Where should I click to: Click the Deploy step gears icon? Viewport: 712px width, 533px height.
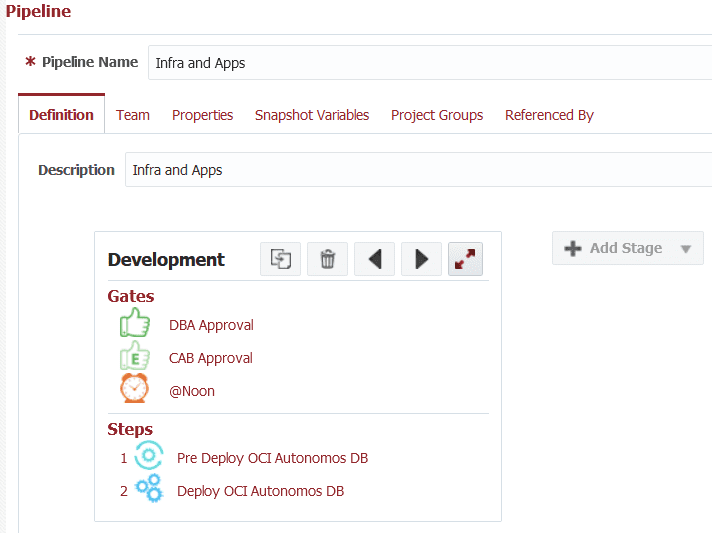point(149,489)
